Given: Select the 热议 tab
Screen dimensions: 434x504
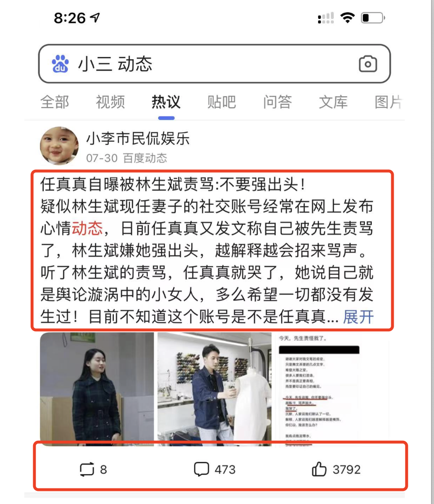Looking at the screenshot, I should point(166,102).
